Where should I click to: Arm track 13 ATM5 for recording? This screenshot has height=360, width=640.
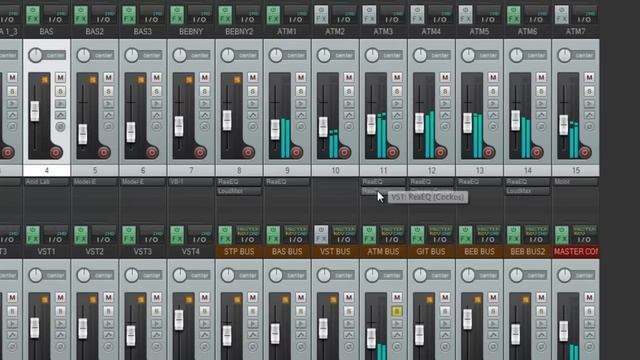pos(489,152)
